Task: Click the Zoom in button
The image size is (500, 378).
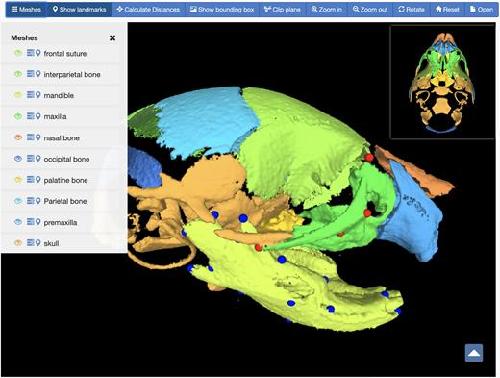Action: coord(326,10)
